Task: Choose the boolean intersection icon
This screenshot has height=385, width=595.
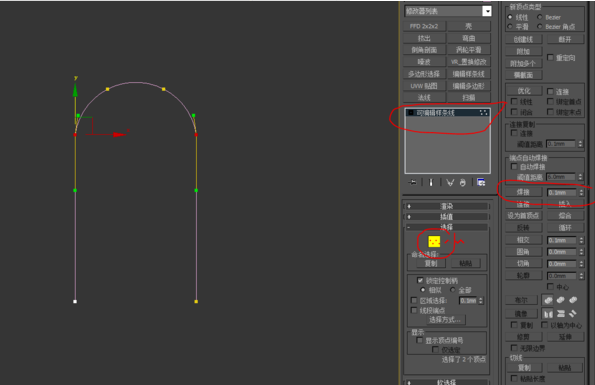Action: pos(573,300)
